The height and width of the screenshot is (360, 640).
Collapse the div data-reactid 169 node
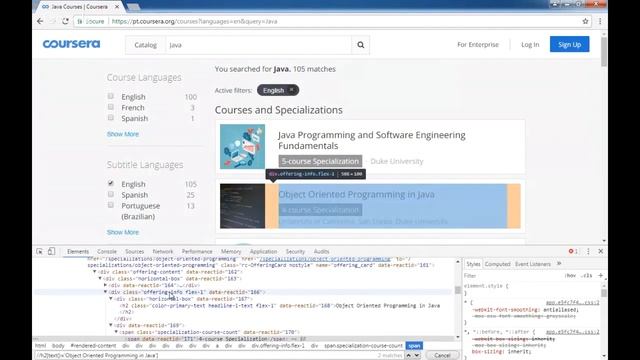[x=111, y=325]
